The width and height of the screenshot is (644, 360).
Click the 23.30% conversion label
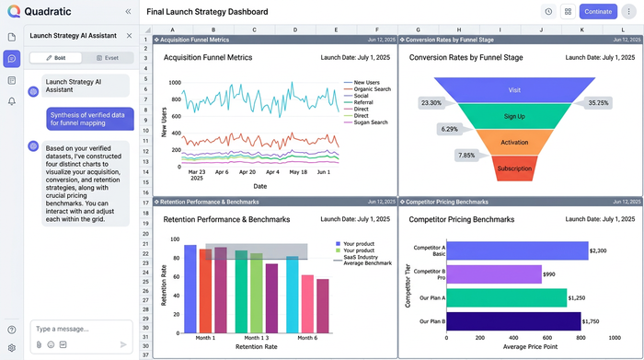coord(431,103)
